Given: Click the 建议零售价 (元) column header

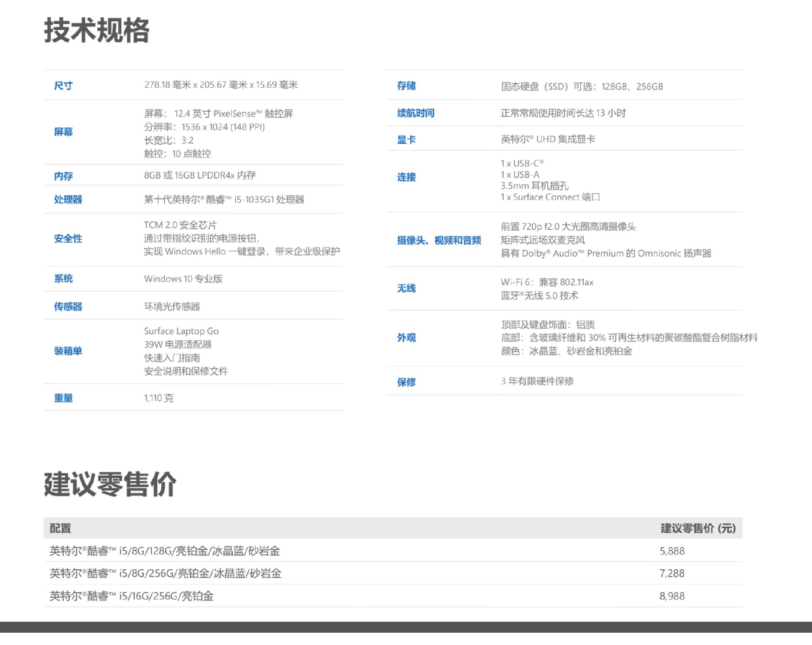Looking at the screenshot, I should pyautogui.click(x=698, y=528).
